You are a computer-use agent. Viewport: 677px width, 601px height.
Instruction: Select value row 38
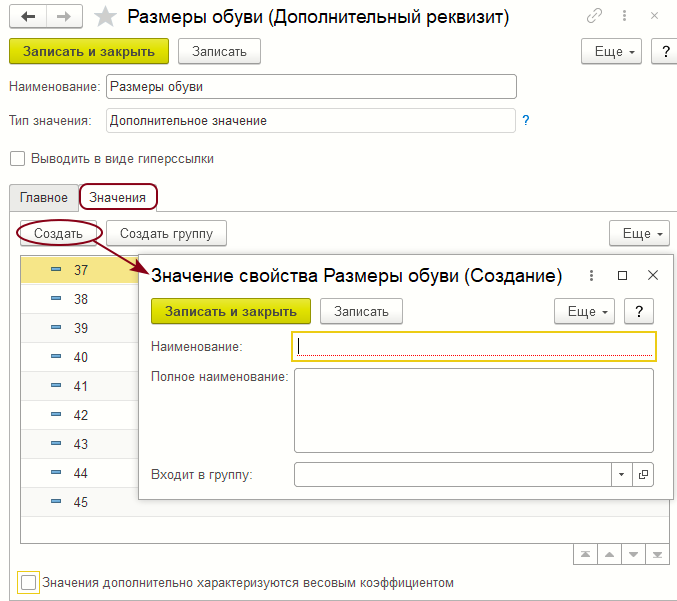pos(80,299)
